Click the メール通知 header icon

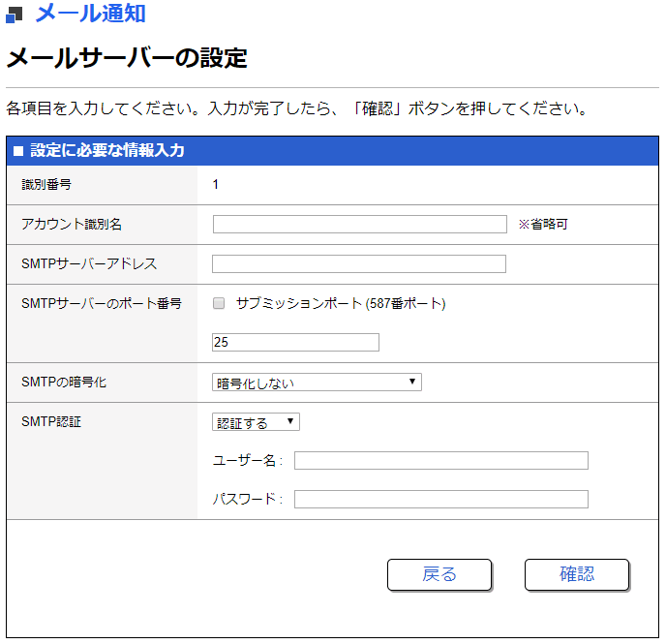pyautogui.click(x=15, y=14)
